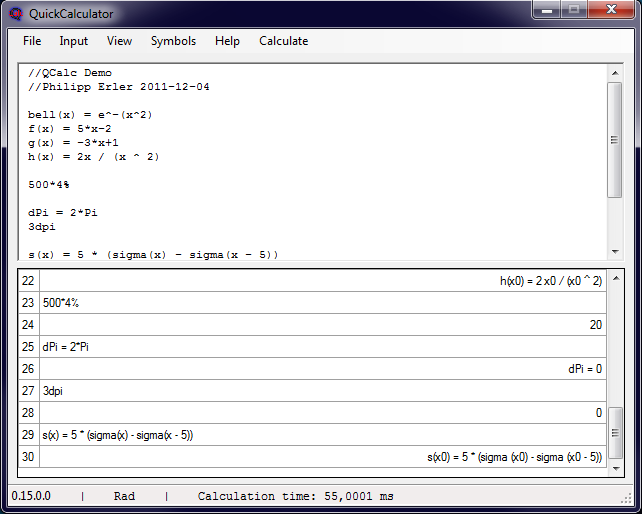Close the QuickCalculator window
This screenshot has width=642, height=514.
click(x=611, y=9)
